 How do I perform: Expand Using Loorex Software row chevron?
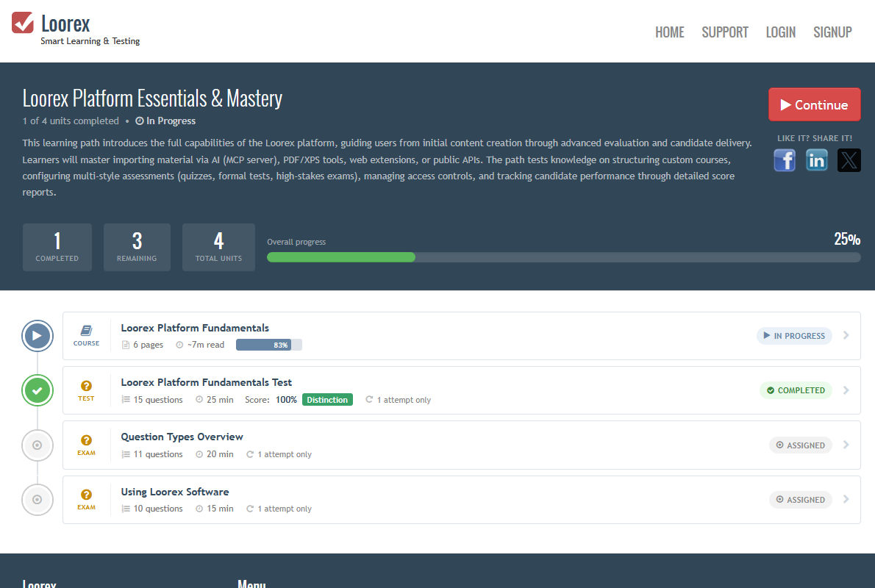tap(846, 499)
